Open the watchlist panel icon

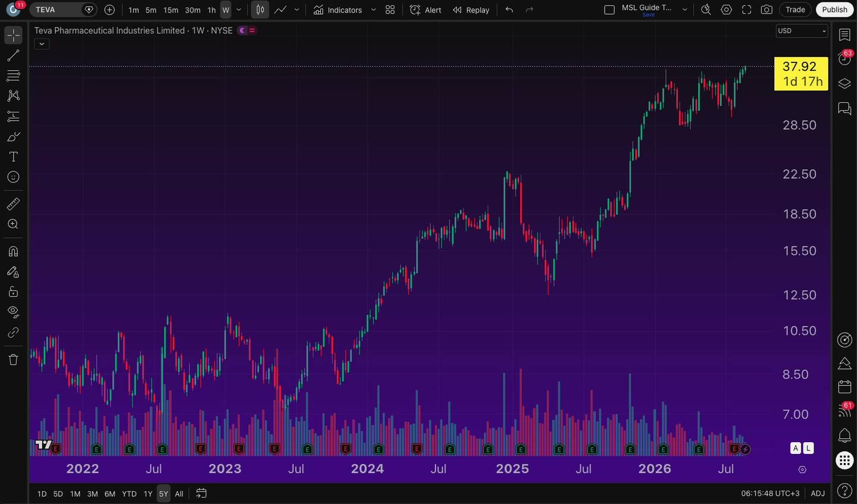point(845,35)
